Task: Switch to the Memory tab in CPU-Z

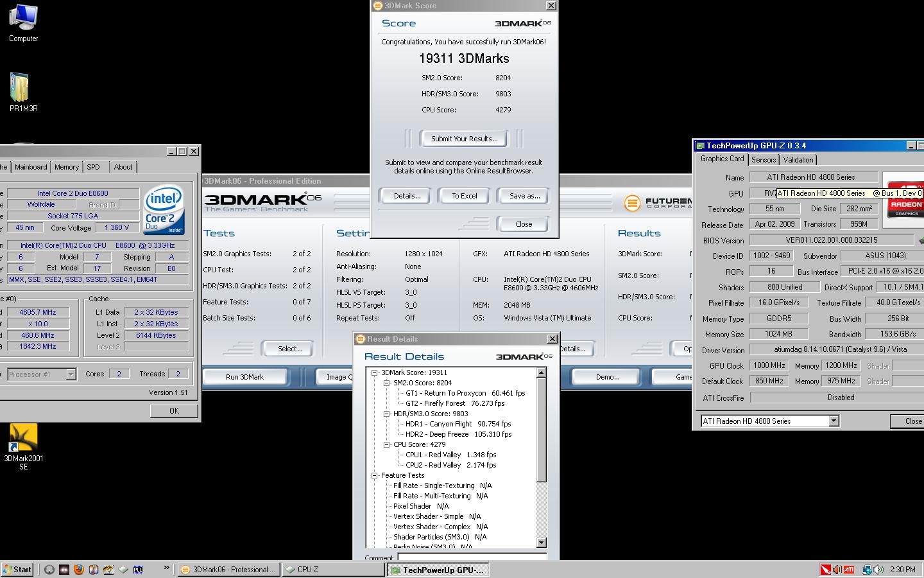Action: pyautogui.click(x=67, y=167)
